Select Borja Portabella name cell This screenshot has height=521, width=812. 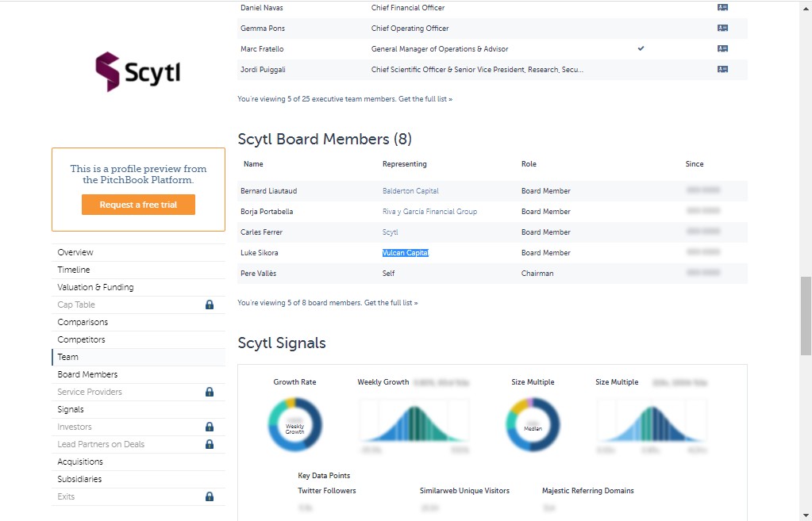point(267,212)
